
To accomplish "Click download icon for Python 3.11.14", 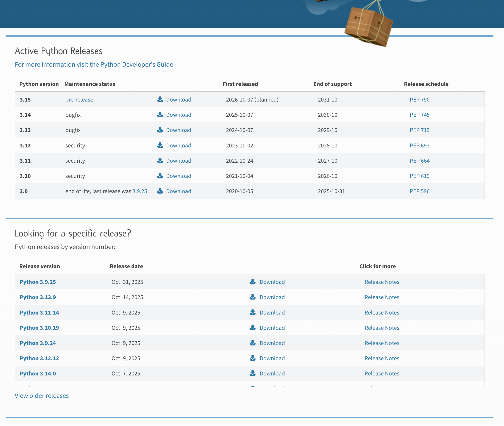I will (x=252, y=312).
